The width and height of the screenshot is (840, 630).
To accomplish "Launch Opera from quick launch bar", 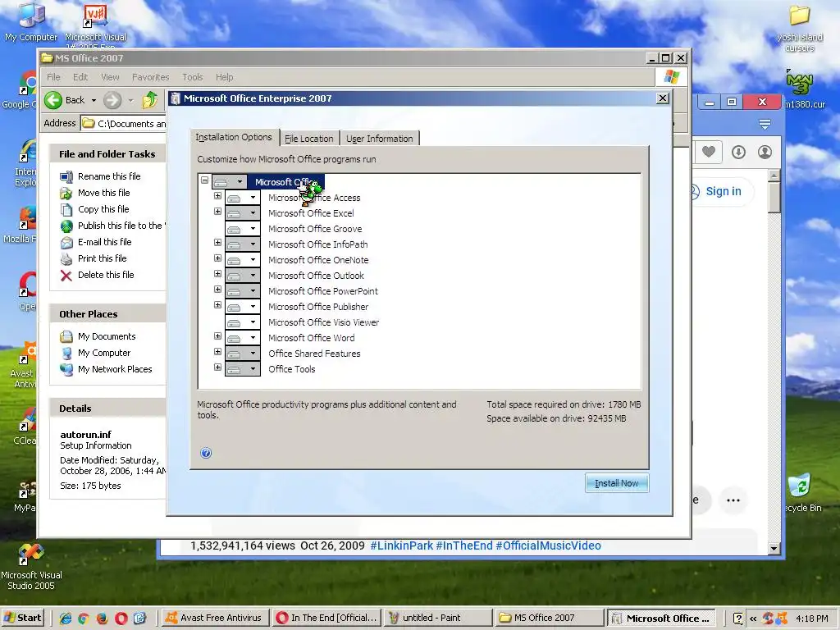I will (121, 619).
